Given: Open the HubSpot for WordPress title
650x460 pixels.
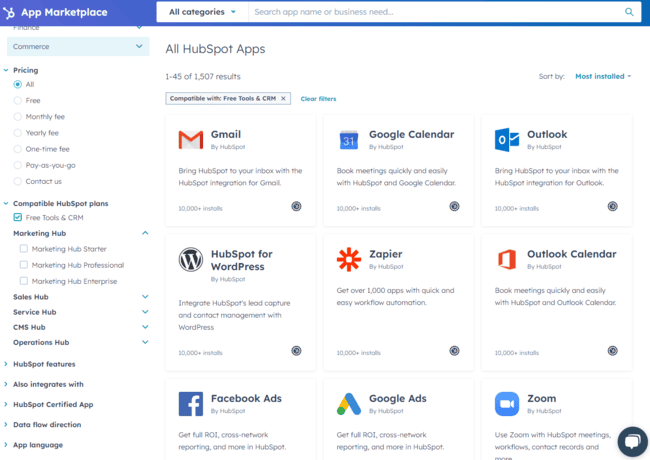Looking at the screenshot, I should [x=241, y=260].
